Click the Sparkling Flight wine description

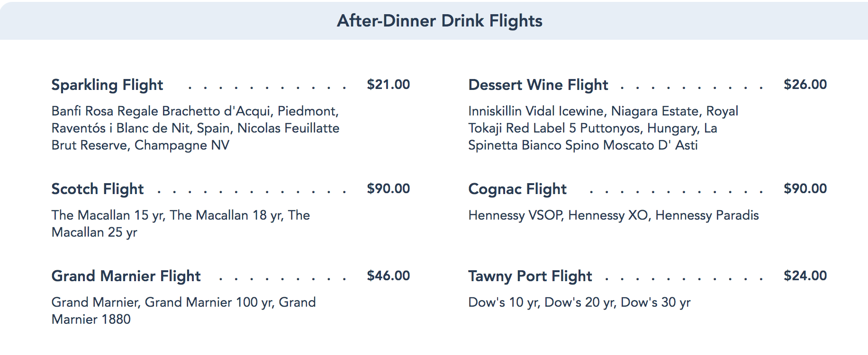click(x=195, y=128)
